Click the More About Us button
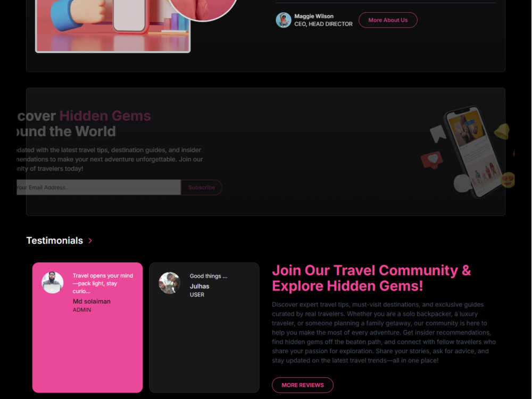Screen dimensions: 532x399 (x=388, y=20)
